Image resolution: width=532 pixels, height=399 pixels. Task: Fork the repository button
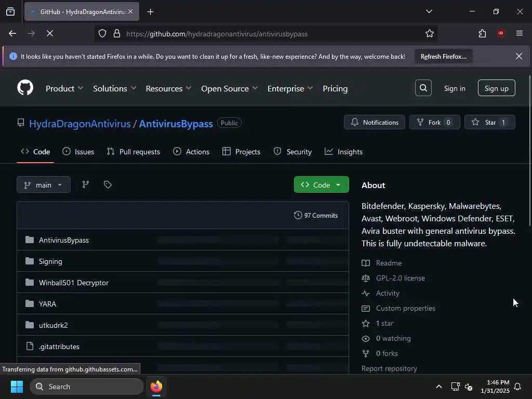coord(435,122)
